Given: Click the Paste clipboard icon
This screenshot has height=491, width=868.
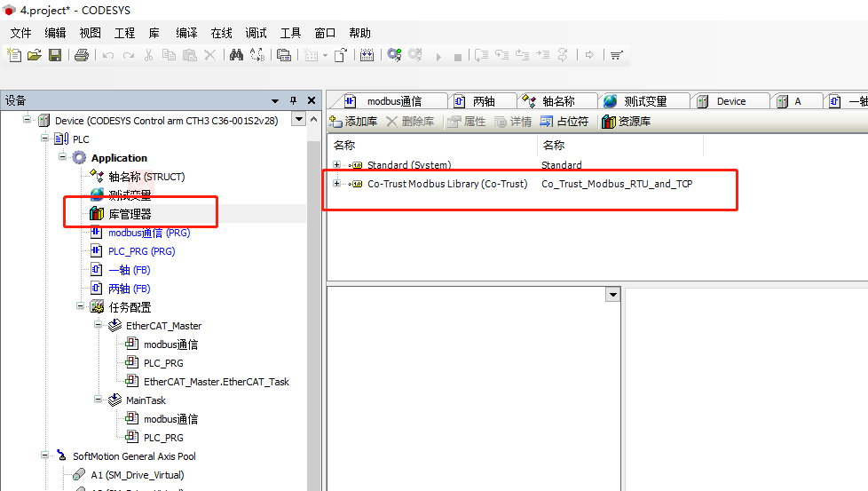Looking at the screenshot, I should pyautogui.click(x=189, y=55).
